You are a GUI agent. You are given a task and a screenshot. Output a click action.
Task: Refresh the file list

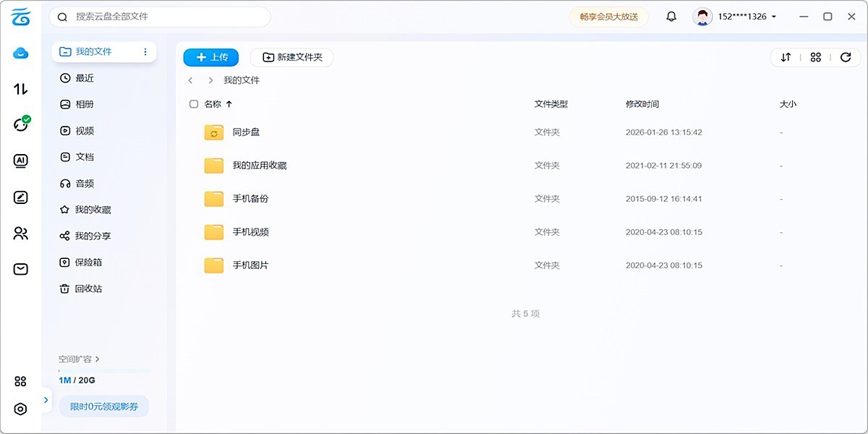coord(846,56)
